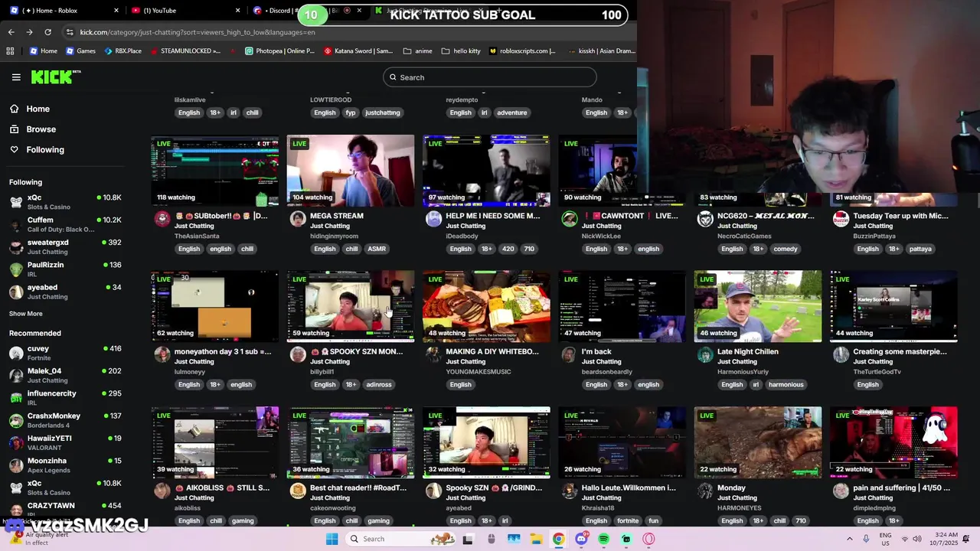
Task: Click the NecroCaticGames channel avatar
Action: [x=705, y=219]
